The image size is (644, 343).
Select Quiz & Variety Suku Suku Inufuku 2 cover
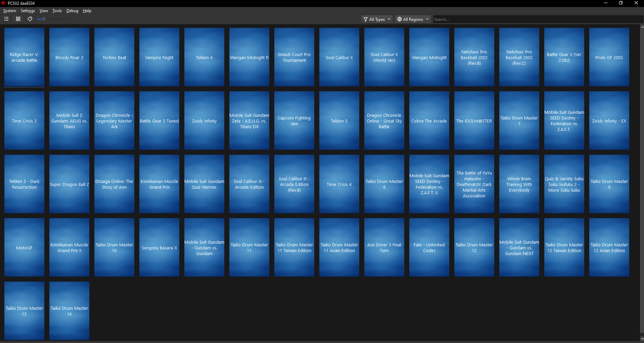(x=565, y=184)
